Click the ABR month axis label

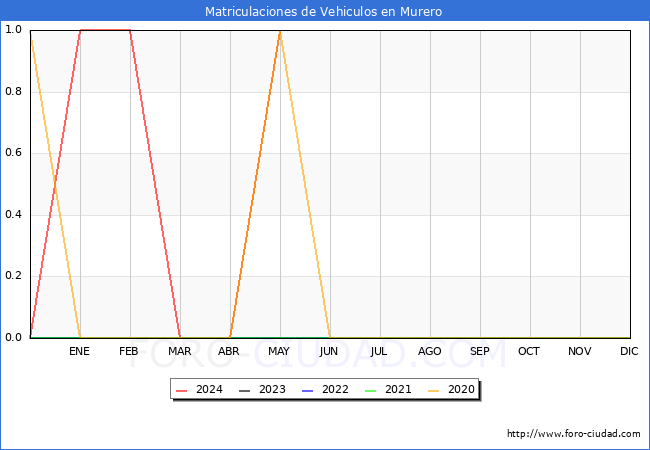coord(229,351)
